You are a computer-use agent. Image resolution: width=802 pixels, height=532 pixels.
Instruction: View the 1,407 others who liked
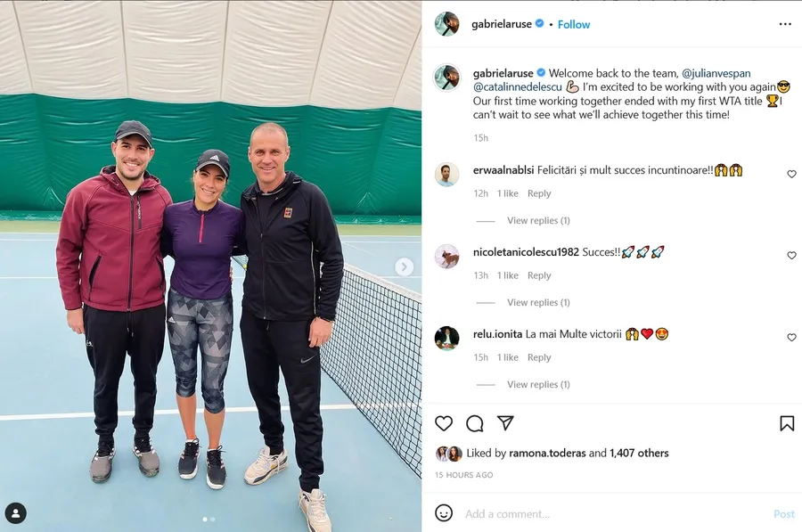click(639, 453)
